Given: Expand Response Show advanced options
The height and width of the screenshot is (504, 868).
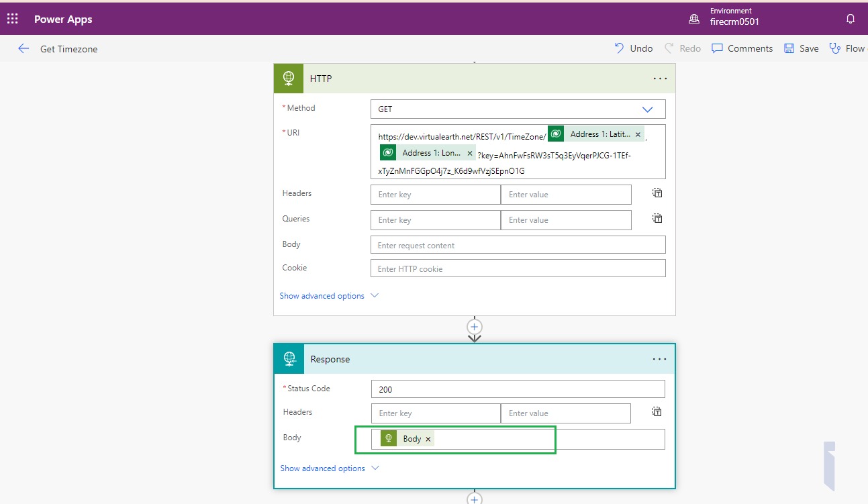Looking at the screenshot, I should click(330, 468).
